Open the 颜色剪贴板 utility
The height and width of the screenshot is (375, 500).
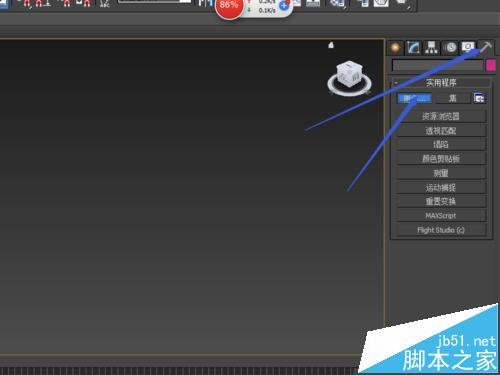click(441, 159)
